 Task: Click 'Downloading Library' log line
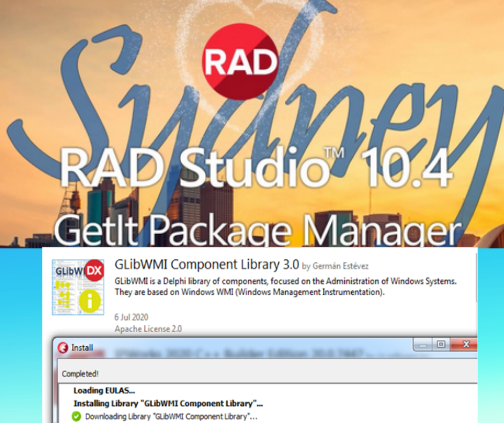[x=171, y=417]
